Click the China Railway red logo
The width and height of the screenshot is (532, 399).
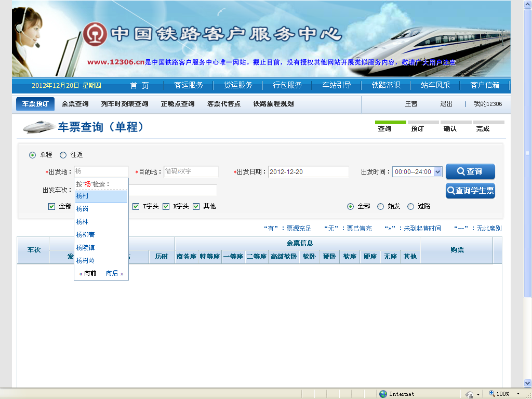click(x=96, y=34)
